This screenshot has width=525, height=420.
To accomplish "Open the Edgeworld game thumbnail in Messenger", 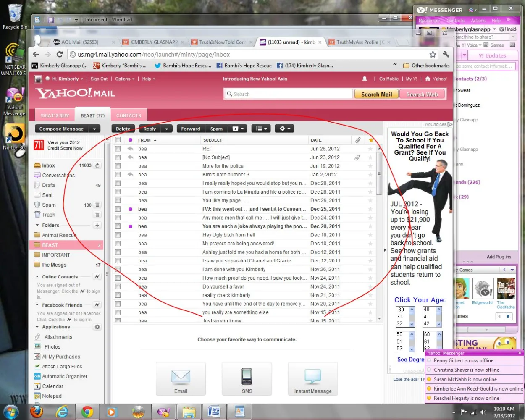I will 483,289.
